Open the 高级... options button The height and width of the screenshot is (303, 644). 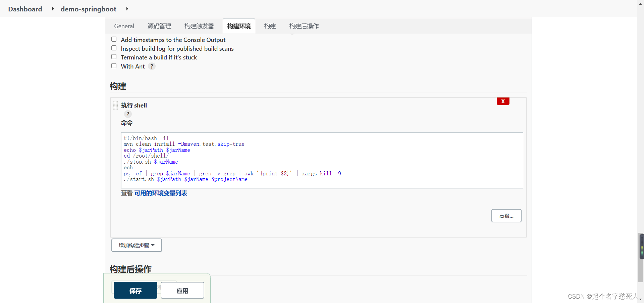[506, 216]
